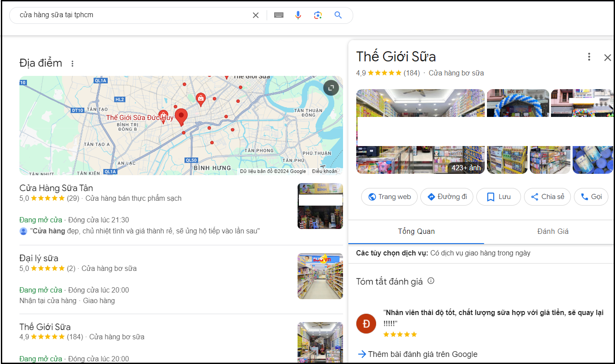Click the Thế Giới Sữa panel title
The image size is (615, 364).
pos(396,57)
